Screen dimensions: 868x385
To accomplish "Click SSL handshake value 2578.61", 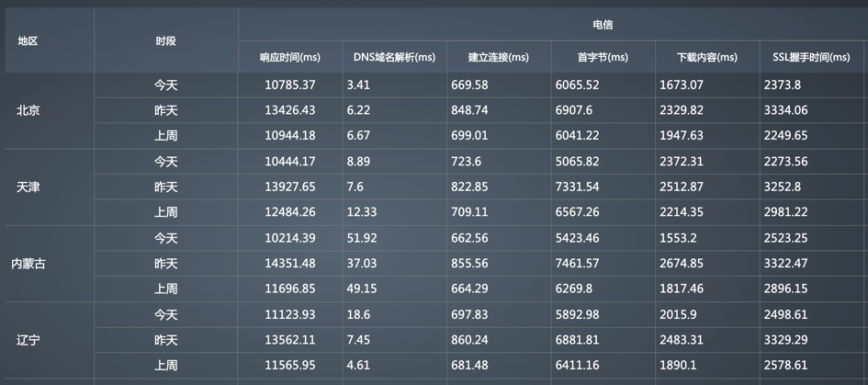I will point(785,365).
